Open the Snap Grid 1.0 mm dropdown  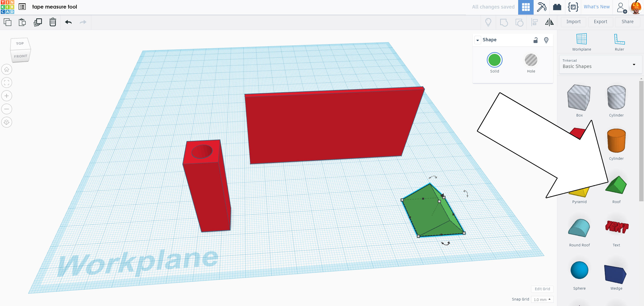542,299
